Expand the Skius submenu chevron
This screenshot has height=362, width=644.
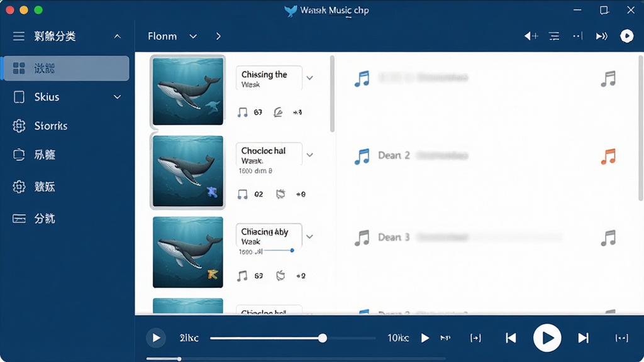coord(118,97)
